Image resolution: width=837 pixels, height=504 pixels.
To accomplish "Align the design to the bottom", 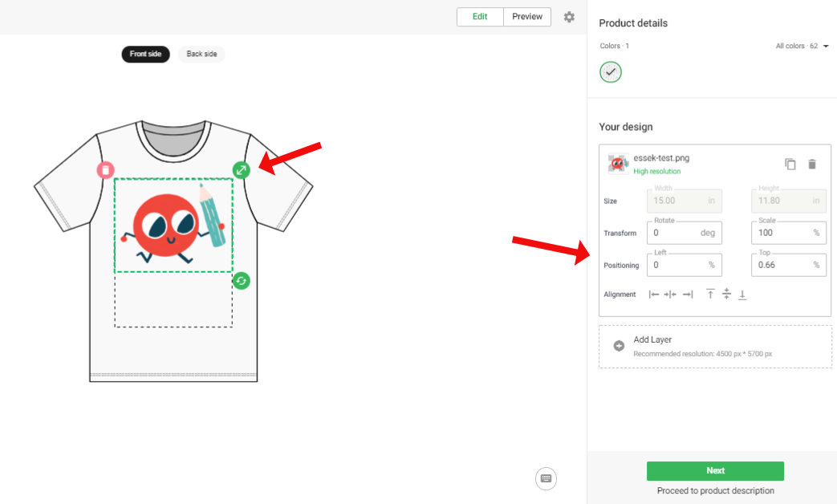I will coord(742,295).
